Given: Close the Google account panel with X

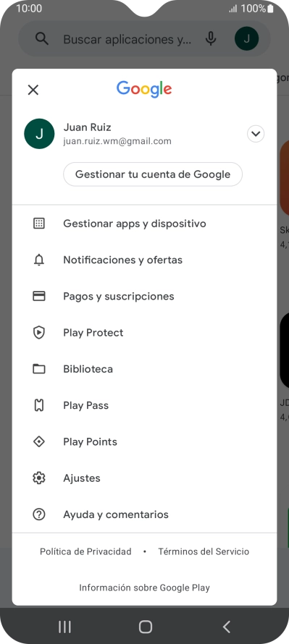Looking at the screenshot, I should tap(33, 90).
